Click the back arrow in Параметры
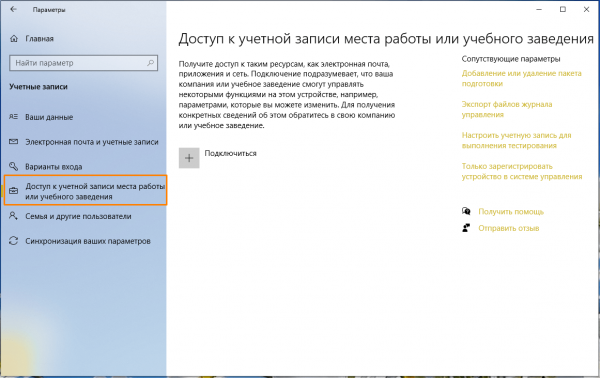Image resolution: width=600 pixels, height=378 pixels. [x=13, y=10]
